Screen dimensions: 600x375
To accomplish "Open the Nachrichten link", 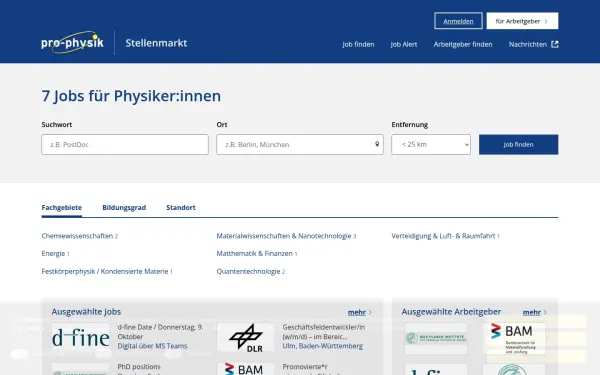I will [528, 44].
